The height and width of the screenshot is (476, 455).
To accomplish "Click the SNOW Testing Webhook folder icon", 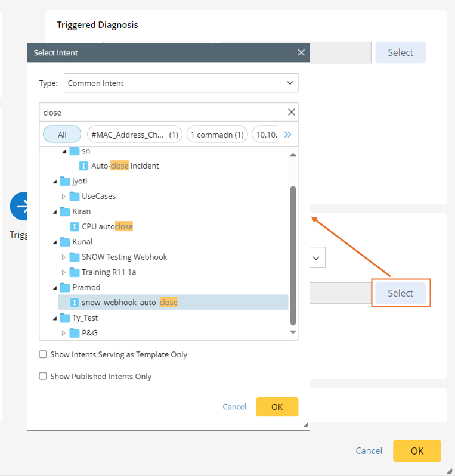I will point(75,257).
